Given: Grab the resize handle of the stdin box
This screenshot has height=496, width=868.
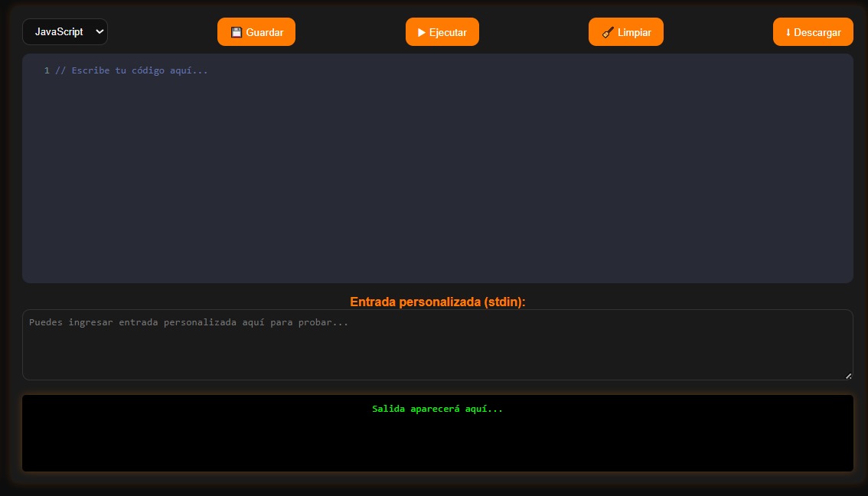Looking at the screenshot, I should click(848, 376).
